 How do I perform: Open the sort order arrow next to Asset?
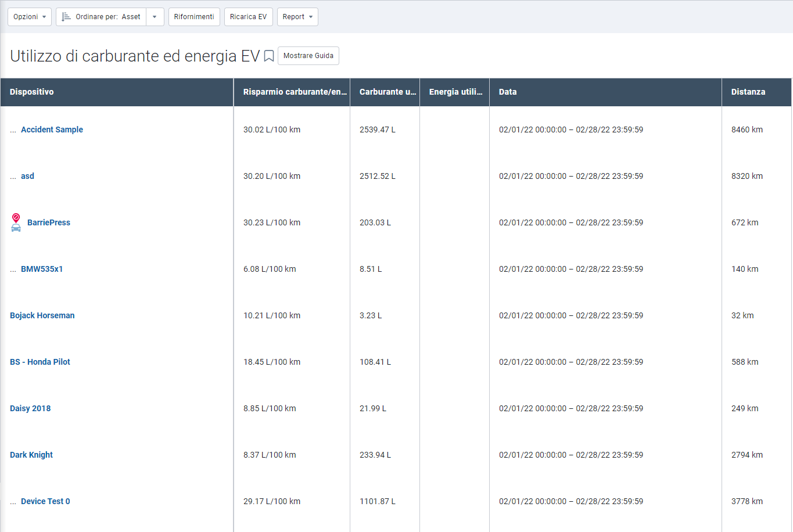tap(155, 16)
